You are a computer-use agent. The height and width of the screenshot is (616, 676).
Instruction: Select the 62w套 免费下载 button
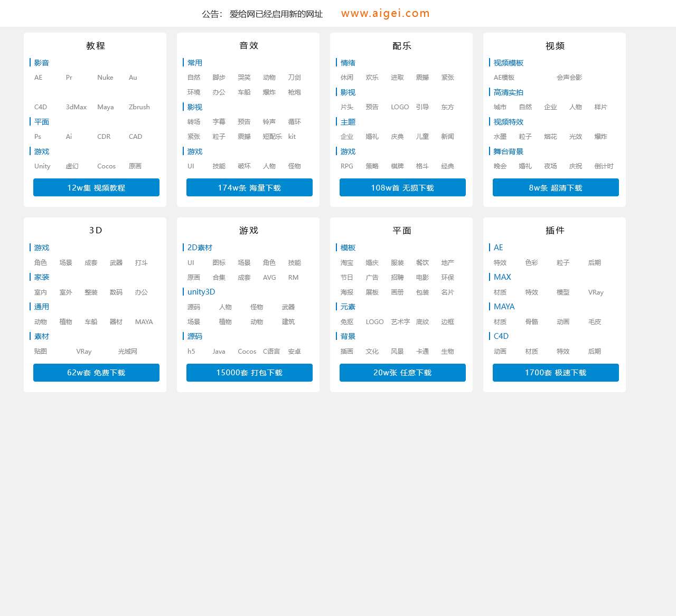[x=96, y=373]
